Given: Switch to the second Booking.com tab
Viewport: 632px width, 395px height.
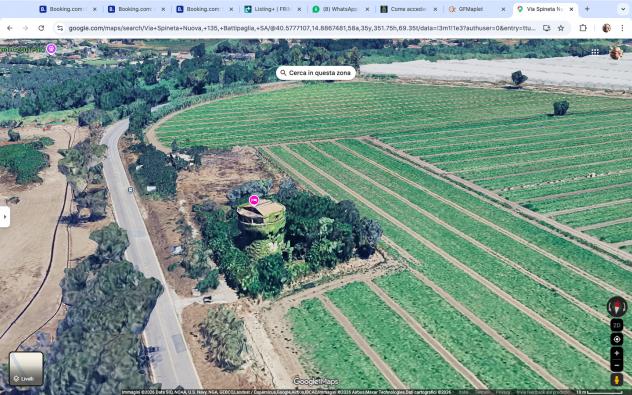Looking at the screenshot, I should [136, 9].
